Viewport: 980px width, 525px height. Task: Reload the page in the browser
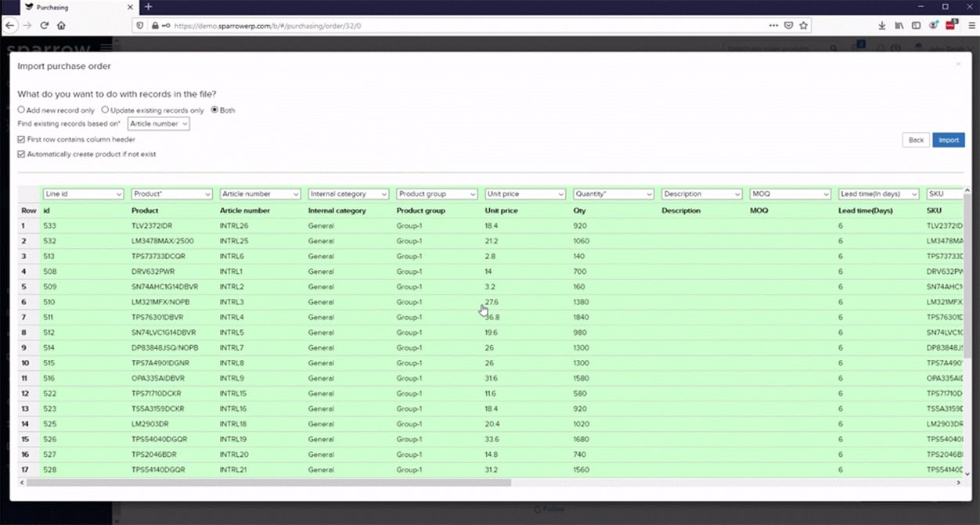point(45,25)
